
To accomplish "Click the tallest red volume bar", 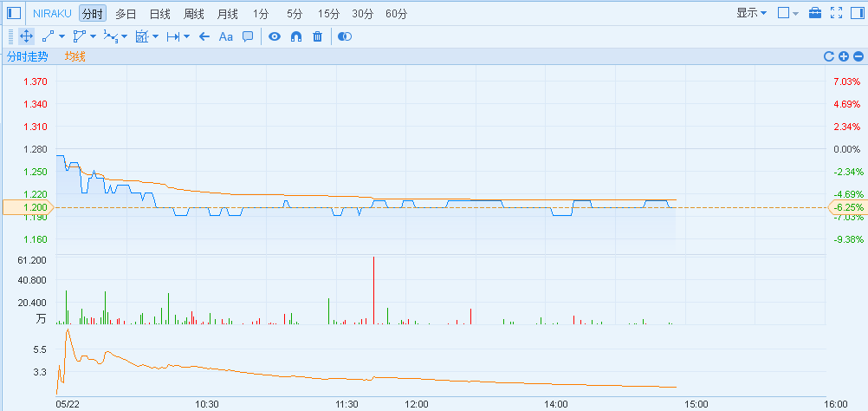I will (373, 290).
